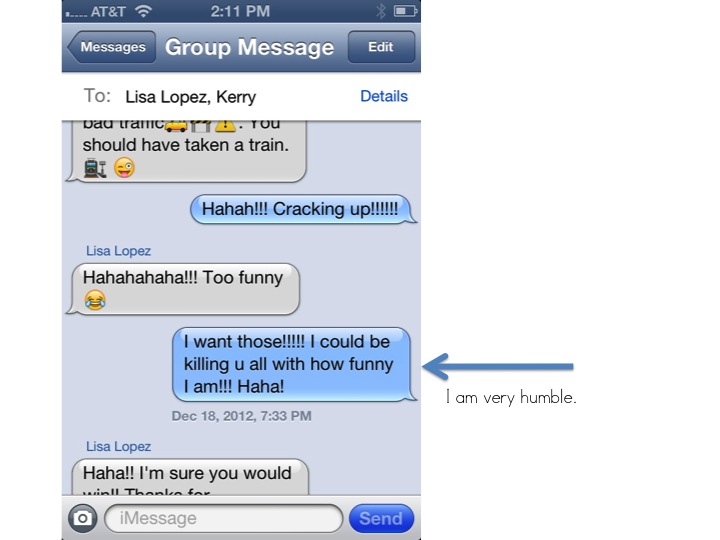Click the battery indicator icon
Screen dimensions: 720x540
pyautogui.click(x=405, y=11)
